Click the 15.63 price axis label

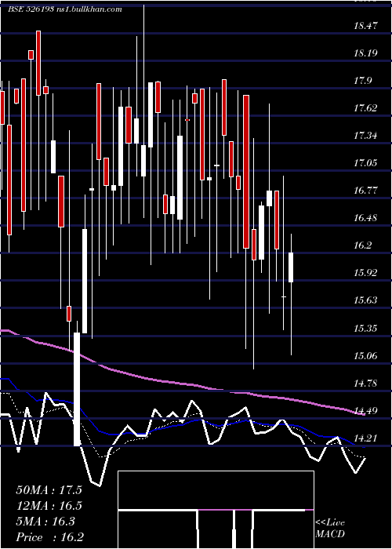[366, 300]
